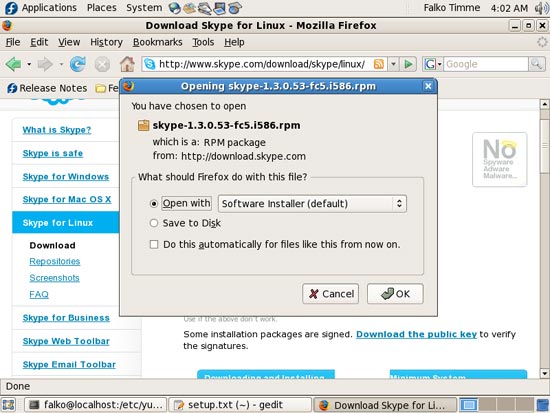Screen dimensions: 550x413
Task: Switch to the falko@localhost terminal taskbar item
Action: (x=96, y=405)
